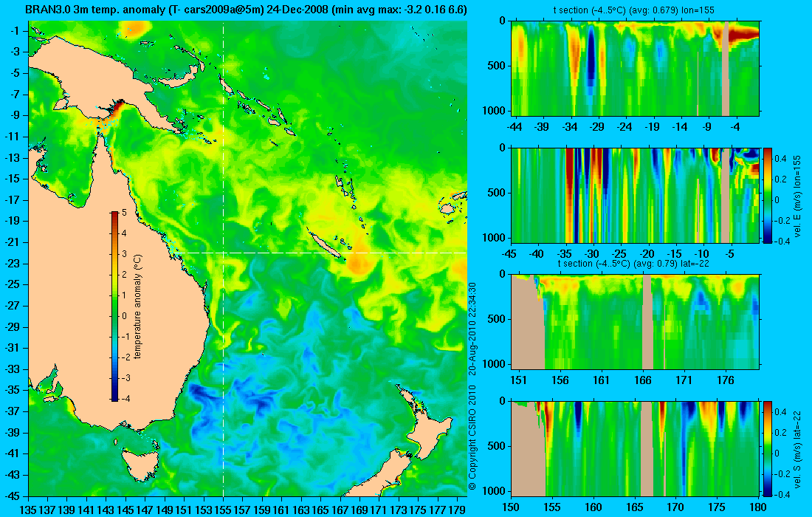Click the '-45' latitude label on main map
Image resolution: width=812 pixels, height=517 pixels.
click(x=12, y=496)
